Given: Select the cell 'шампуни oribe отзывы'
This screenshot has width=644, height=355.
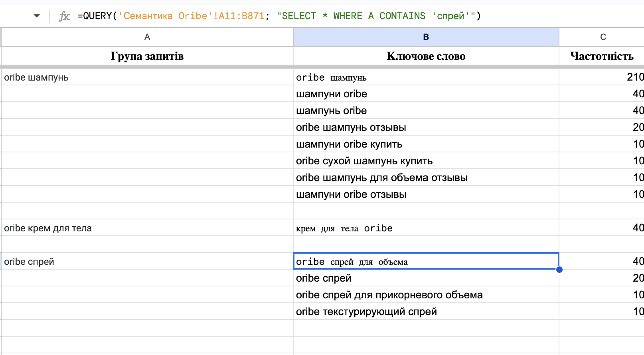Looking at the screenshot, I should coord(426,194).
